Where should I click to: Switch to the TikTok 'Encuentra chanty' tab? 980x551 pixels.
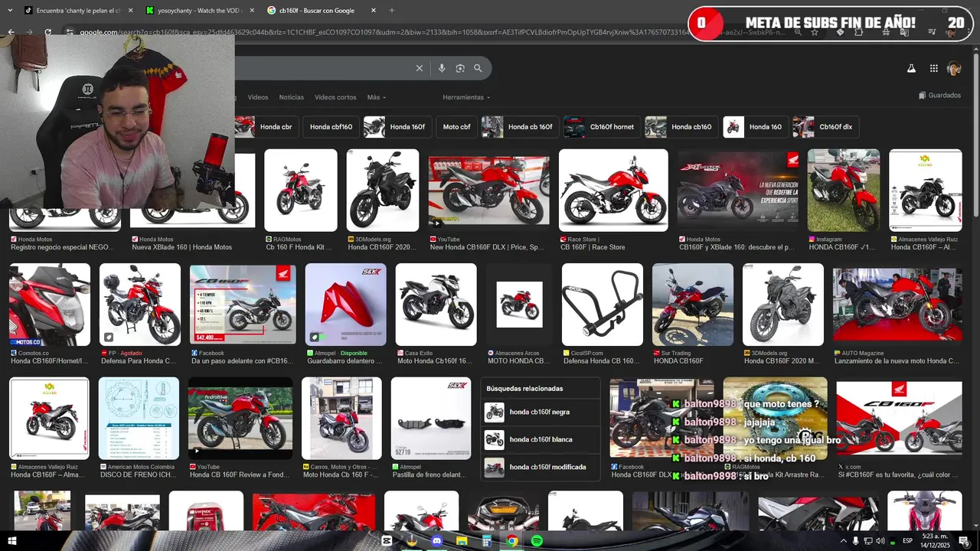78,11
